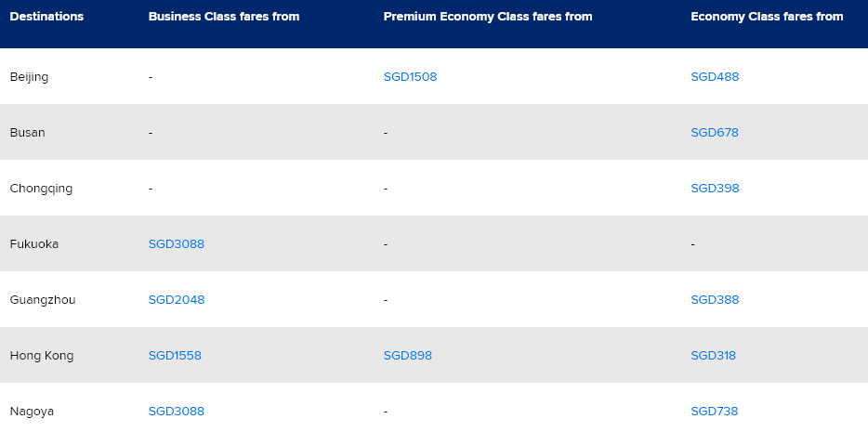Click the Beijing destination cell
Image resolution: width=868 pixels, height=432 pixels.
tap(29, 77)
